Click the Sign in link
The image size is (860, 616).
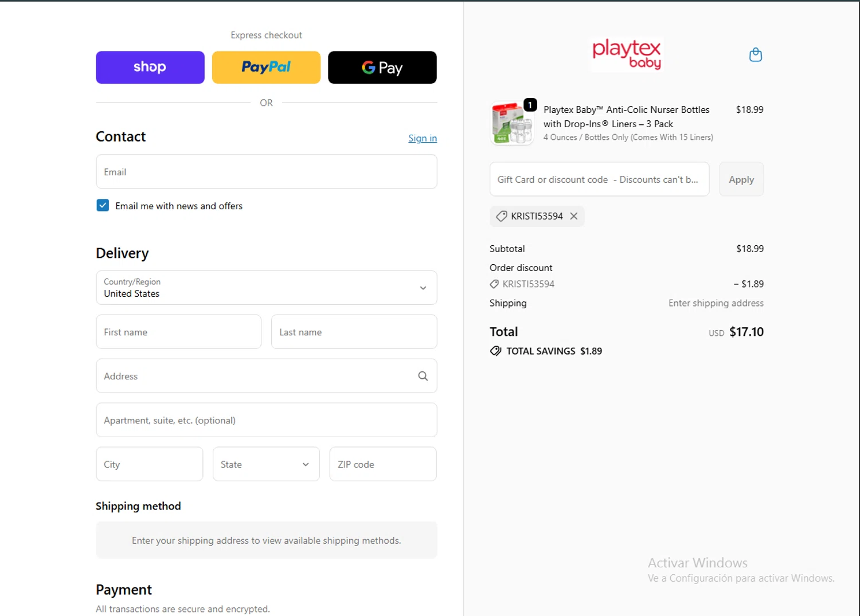point(423,138)
